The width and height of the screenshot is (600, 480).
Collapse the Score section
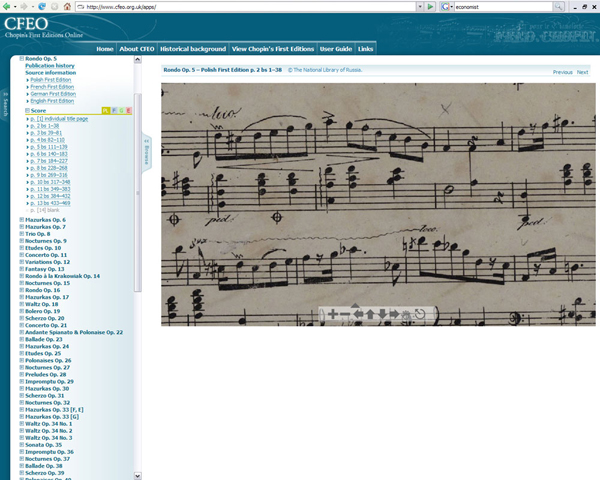[x=27, y=110]
